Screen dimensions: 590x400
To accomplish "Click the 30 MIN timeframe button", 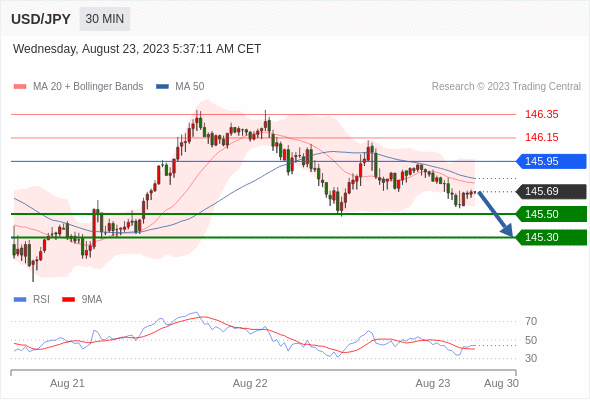I will pos(105,19).
